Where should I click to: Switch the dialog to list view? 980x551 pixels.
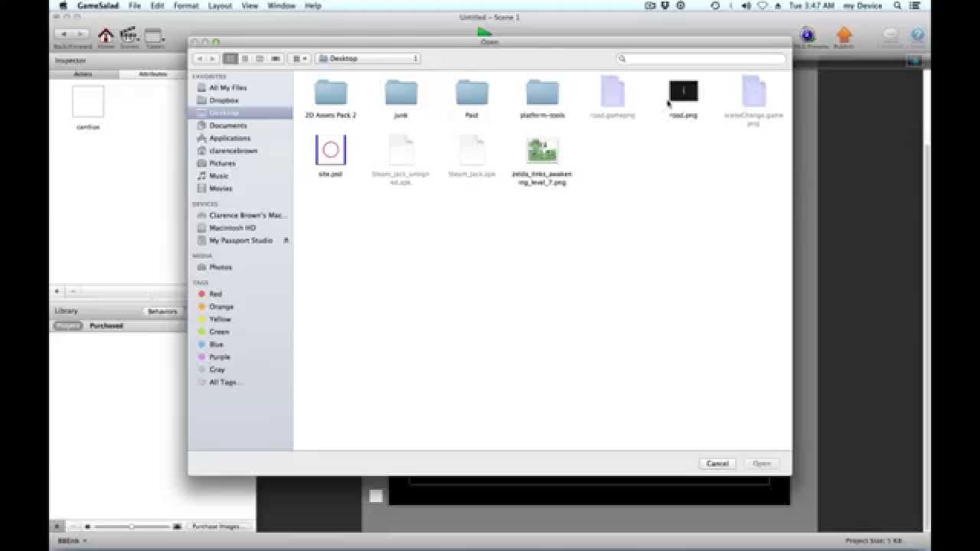pyautogui.click(x=245, y=58)
